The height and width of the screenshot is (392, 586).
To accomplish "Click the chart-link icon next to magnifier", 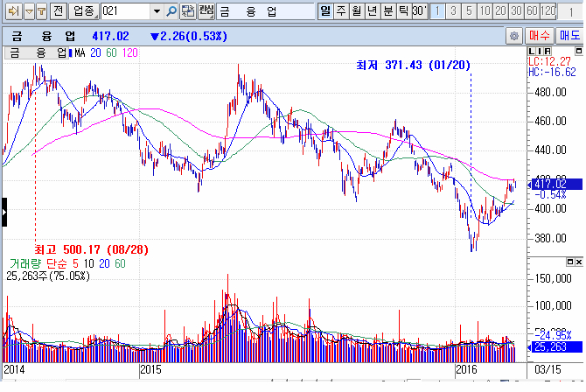I will [188, 11].
